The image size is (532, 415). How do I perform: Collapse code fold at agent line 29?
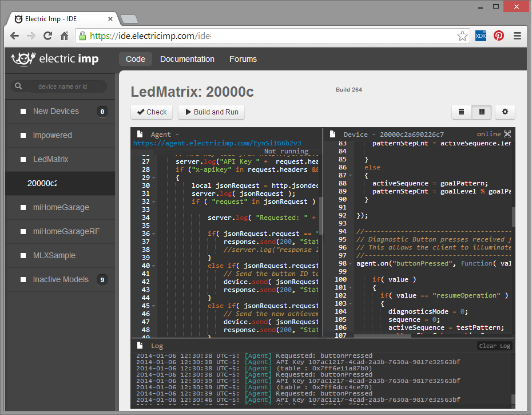tap(154, 177)
